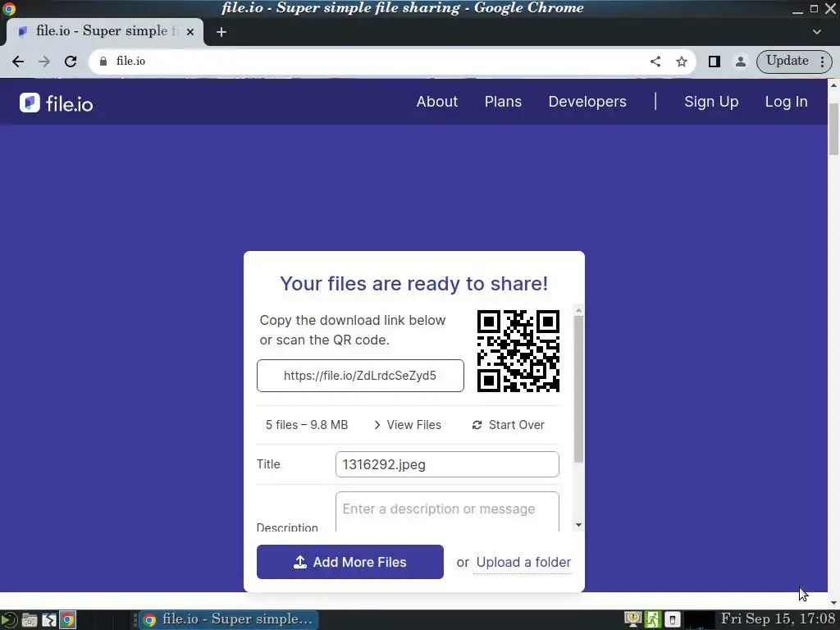Click the Upload a folder link

pyautogui.click(x=523, y=562)
